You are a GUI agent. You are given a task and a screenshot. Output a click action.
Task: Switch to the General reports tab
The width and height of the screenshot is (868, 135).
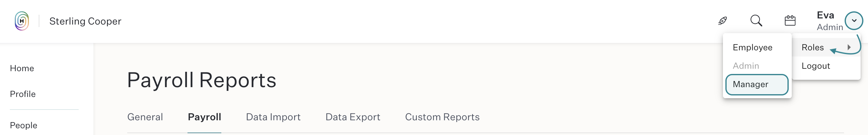click(145, 117)
